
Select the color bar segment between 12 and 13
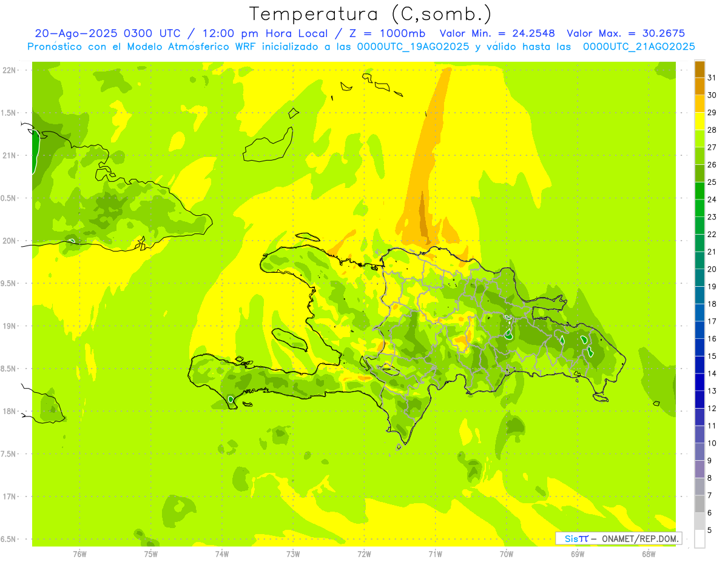pyautogui.click(x=699, y=400)
